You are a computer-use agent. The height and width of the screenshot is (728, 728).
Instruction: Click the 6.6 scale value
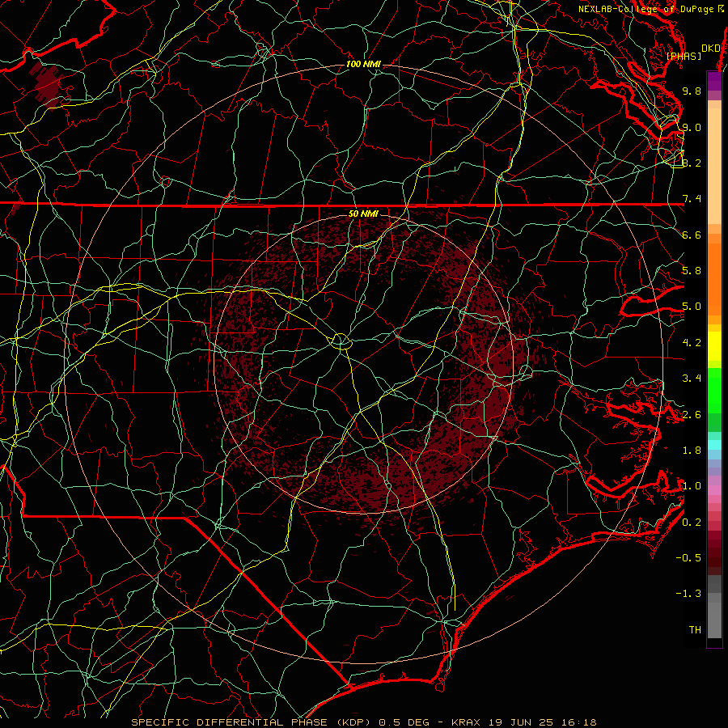tap(692, 235)
